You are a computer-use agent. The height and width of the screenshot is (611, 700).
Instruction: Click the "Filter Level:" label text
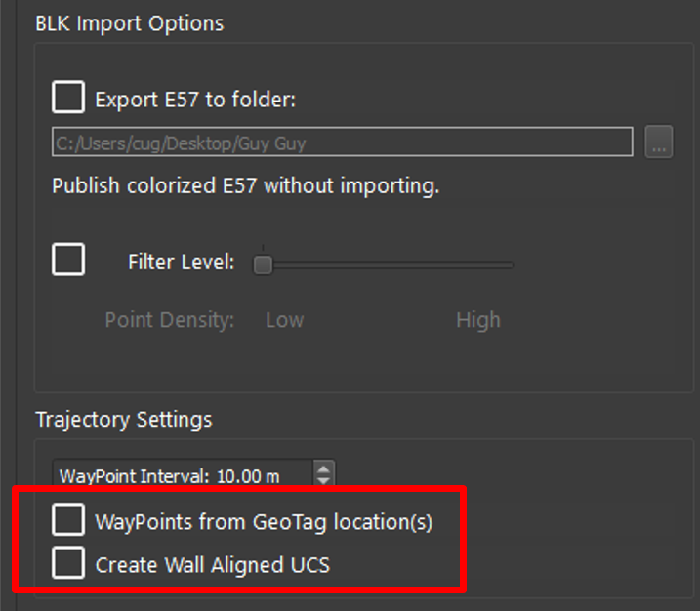pos(181,262)
